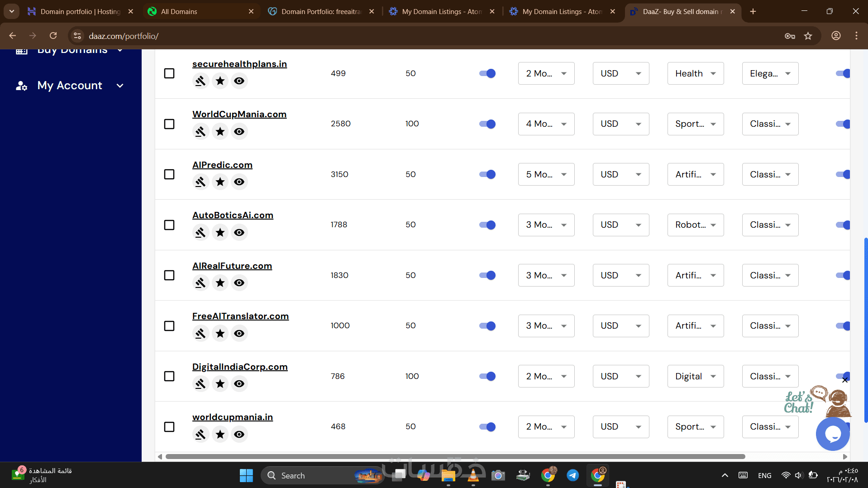The height and width of the screenshot is (488, 868).
Task: Open File Explorer from the taskbar
Action: pos(448,475)
